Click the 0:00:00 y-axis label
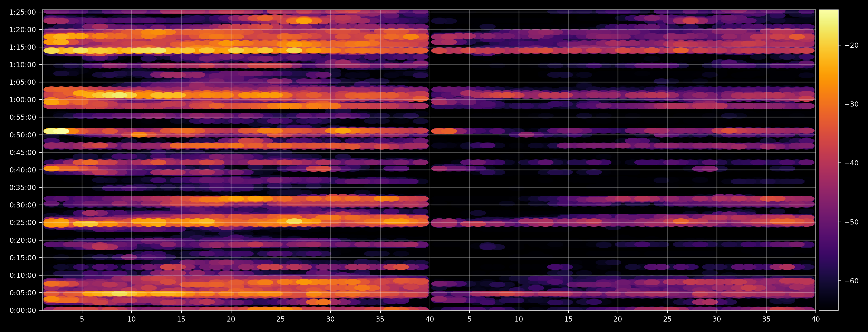Screen dimensions: 868x332 [x=23, y=311]
